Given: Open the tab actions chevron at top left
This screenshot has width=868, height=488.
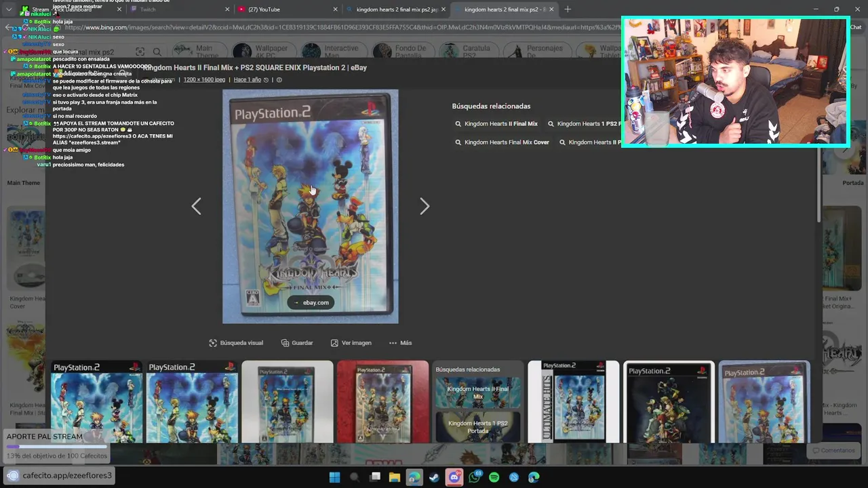Looking at the screenshot, I should [x=8, y=9].
